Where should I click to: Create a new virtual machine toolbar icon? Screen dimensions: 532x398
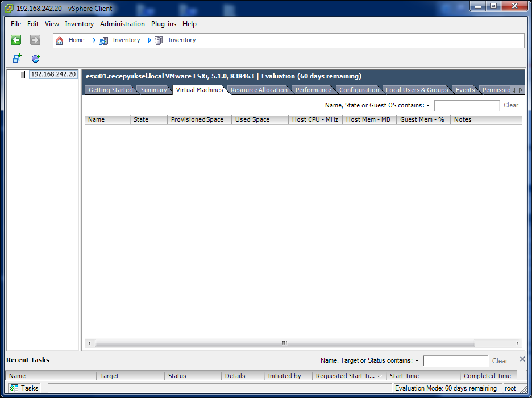click(17, 59)
